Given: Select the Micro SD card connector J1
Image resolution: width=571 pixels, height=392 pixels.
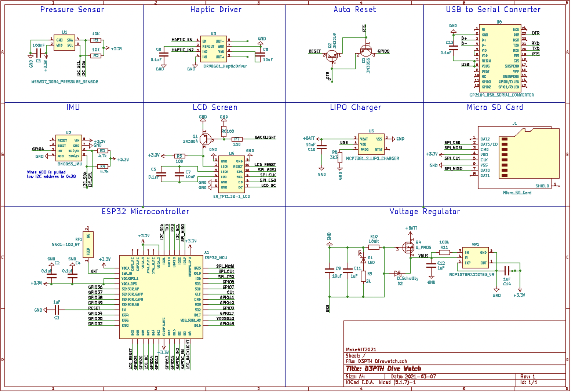Looking at the screenshot, I should tap(518, 157).
